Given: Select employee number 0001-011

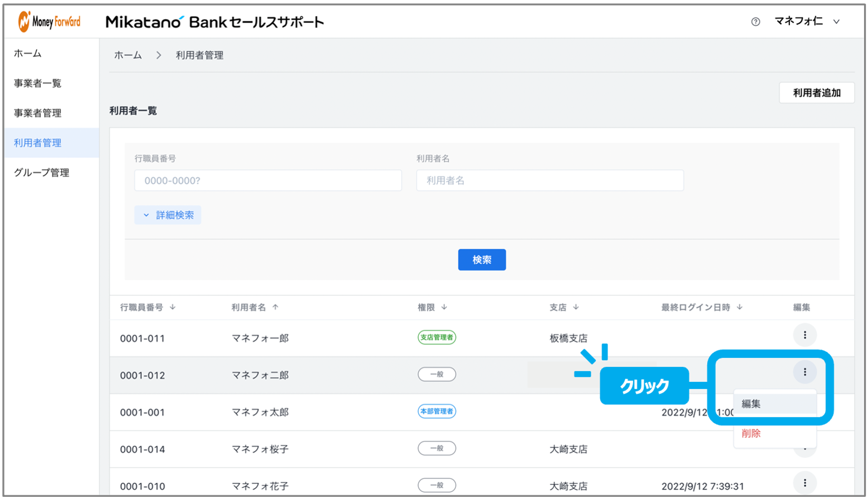Looking at the screenshot, I should (x=142, y=338).
